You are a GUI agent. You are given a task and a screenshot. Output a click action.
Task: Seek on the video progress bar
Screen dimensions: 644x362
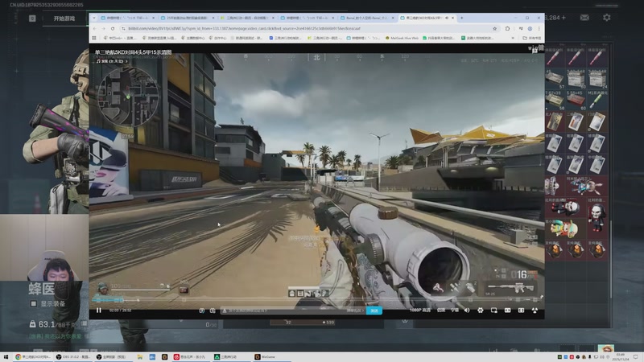pos(316,300)
